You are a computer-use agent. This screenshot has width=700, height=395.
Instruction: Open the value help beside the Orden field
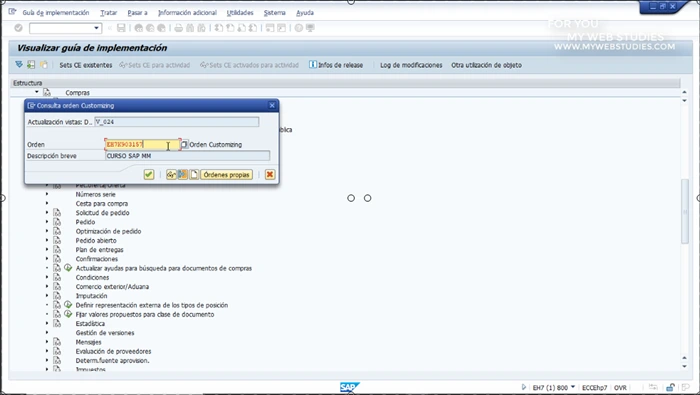click(184, 144)
